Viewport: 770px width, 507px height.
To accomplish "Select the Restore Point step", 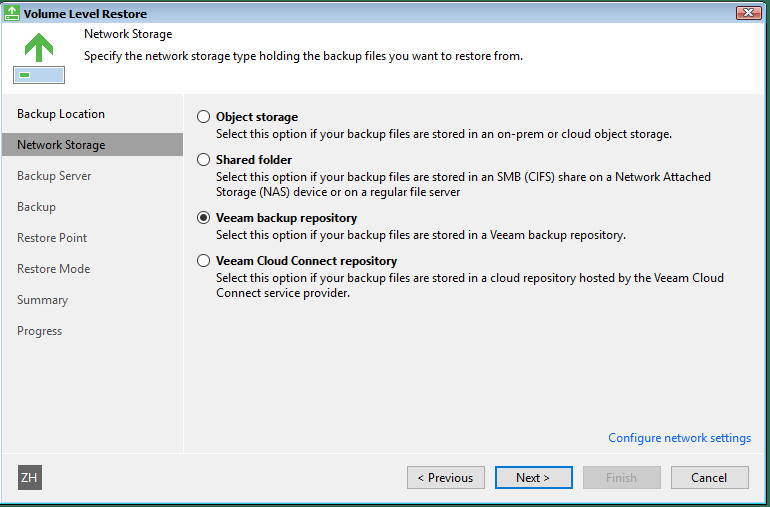I will pyautogui.click(x=52, y=238).
